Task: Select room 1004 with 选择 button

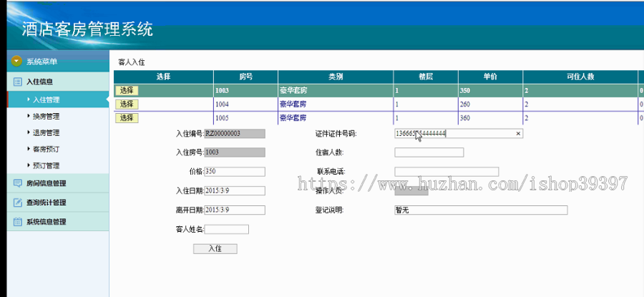Action: point(127,104)
